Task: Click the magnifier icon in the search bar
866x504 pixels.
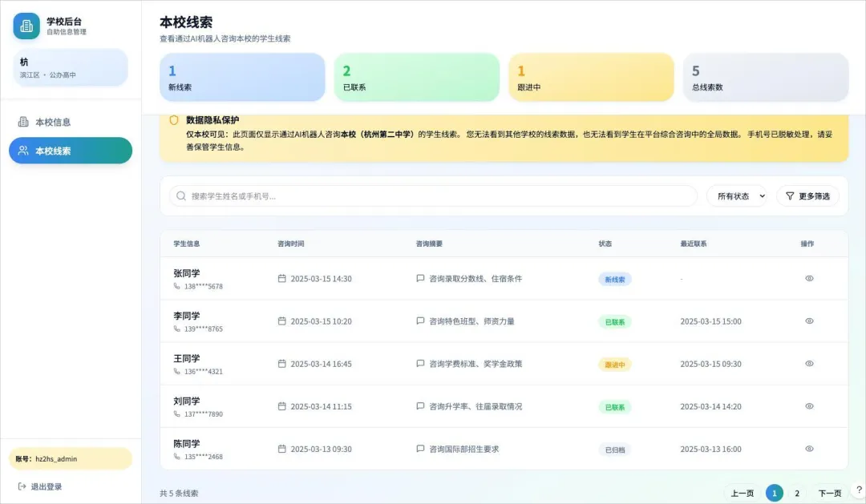Action: click(x=181, y=195)
